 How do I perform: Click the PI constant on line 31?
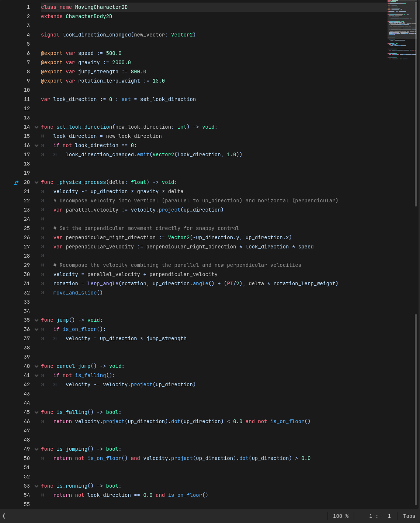click(230, 283)
